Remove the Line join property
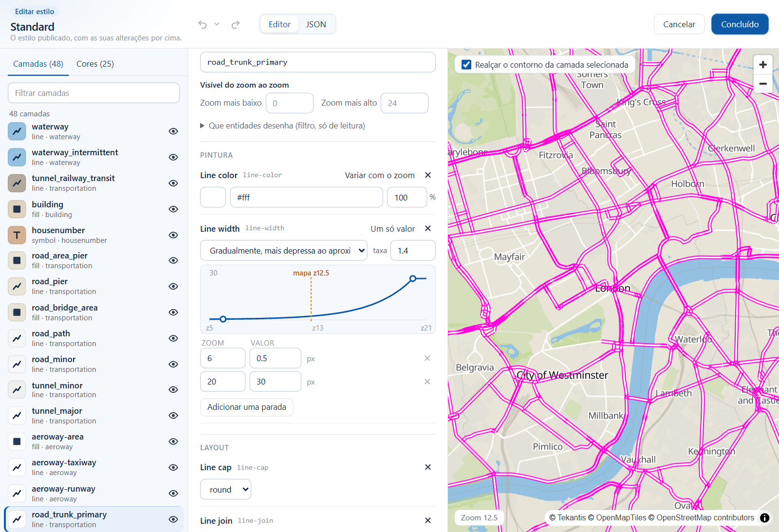The width and height of the screenshot is (779, 532). click(428, 521)
